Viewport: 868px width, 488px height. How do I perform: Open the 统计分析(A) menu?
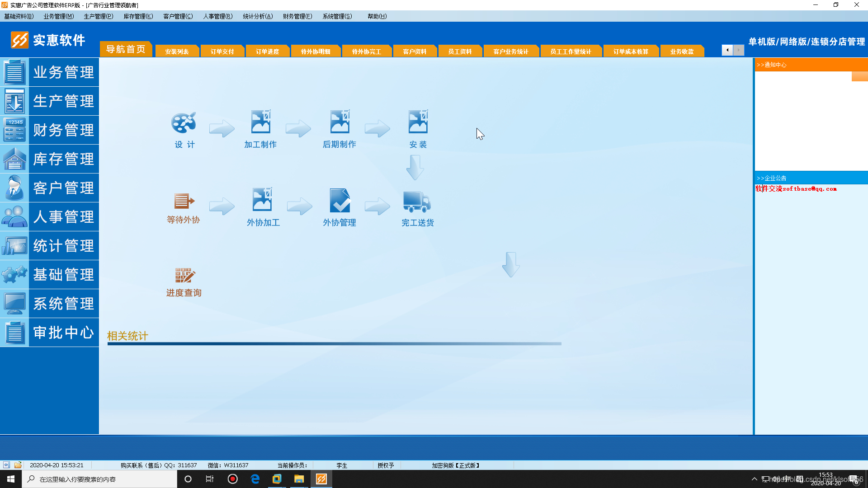[x=258, y=16]
